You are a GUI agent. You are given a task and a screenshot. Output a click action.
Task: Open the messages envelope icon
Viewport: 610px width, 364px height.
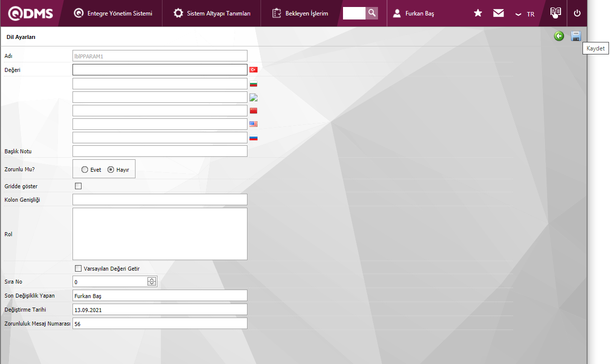click(498, 13)
